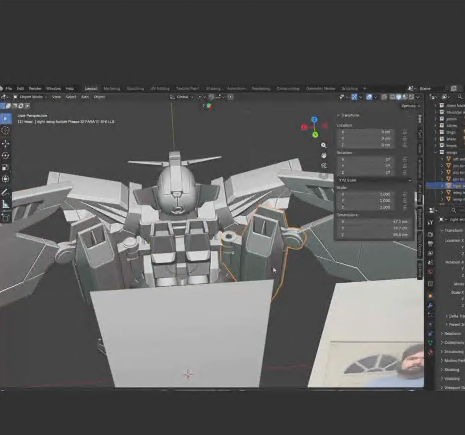Select the Select Box tool
The width and height of the screenshot is (465, 435).
5,119
